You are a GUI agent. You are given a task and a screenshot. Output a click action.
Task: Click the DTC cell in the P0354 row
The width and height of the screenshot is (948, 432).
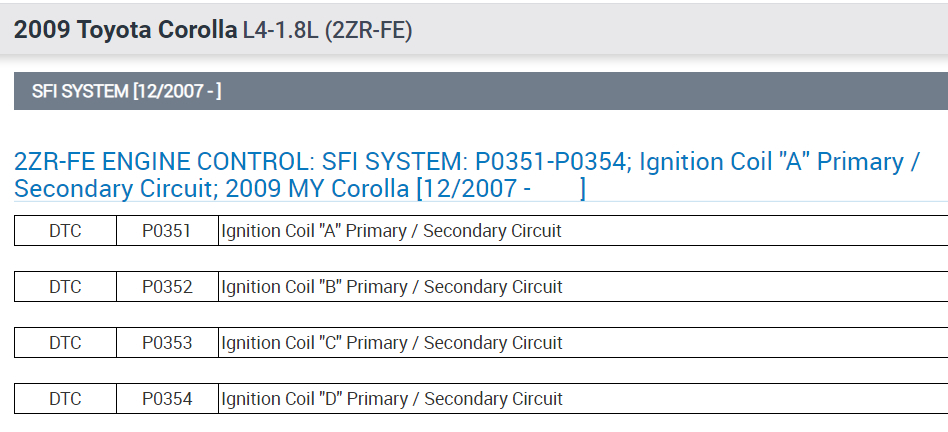click(65, 399)
